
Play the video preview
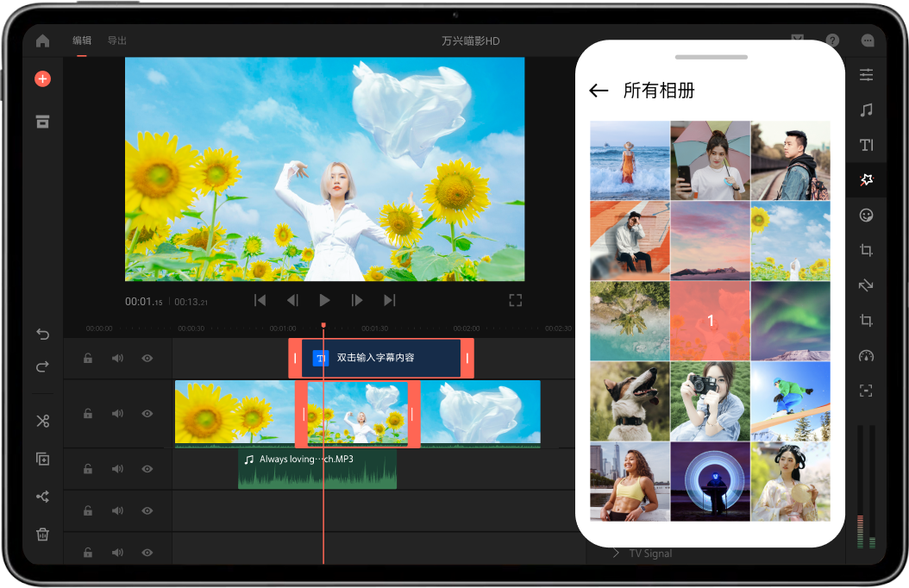(x=323, y=300)
